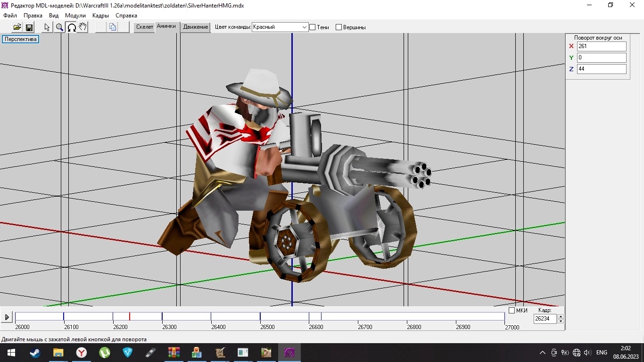Open the colored blocks taskbar app
644x362 pixels.
[197, 353]
